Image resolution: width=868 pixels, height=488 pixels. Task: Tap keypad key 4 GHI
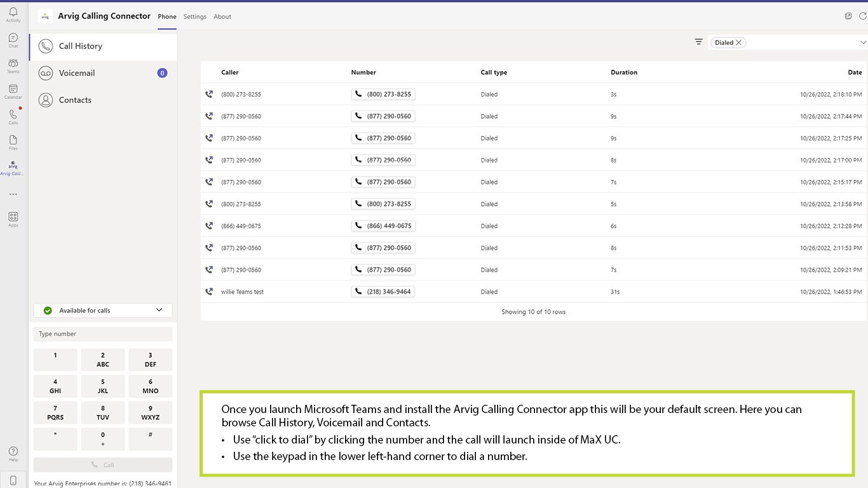[55, 386]
